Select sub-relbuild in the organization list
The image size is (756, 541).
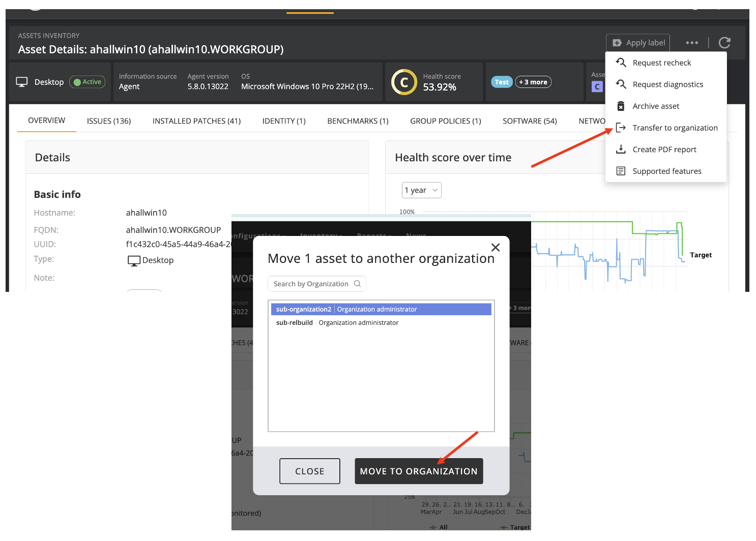click(295, 323)
